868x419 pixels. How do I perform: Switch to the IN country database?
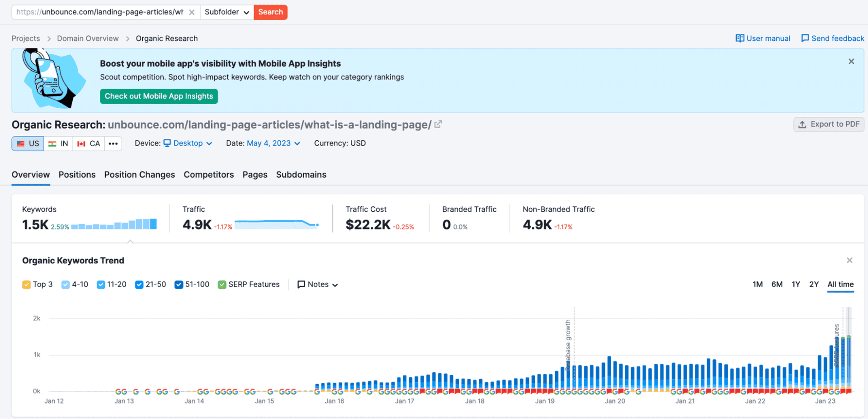58,143
